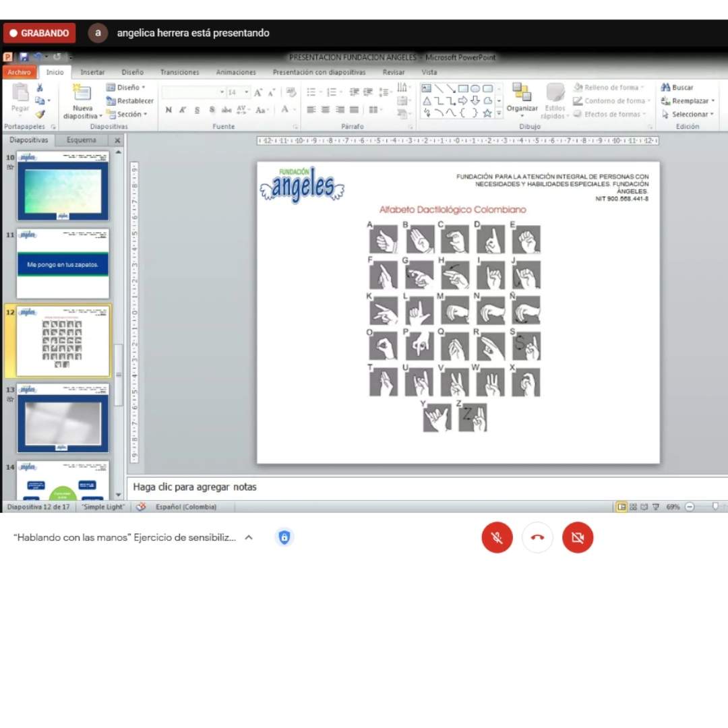The width and height of the screenshot is (728, 728).
Task: Toggle italic (K) formatting
Action: click(183, 110)
